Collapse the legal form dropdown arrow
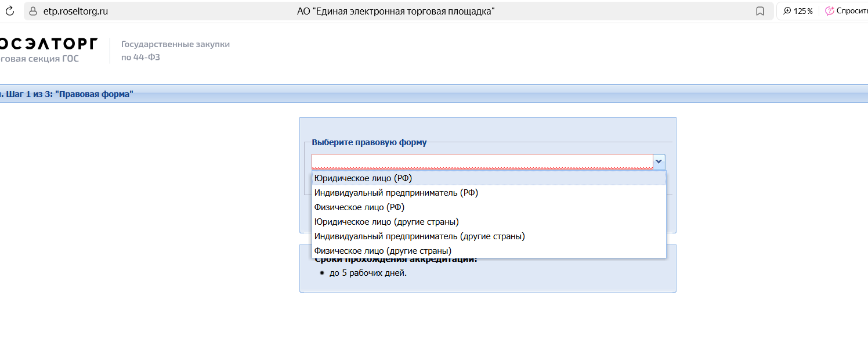868x349 pixels. [659, 161]
